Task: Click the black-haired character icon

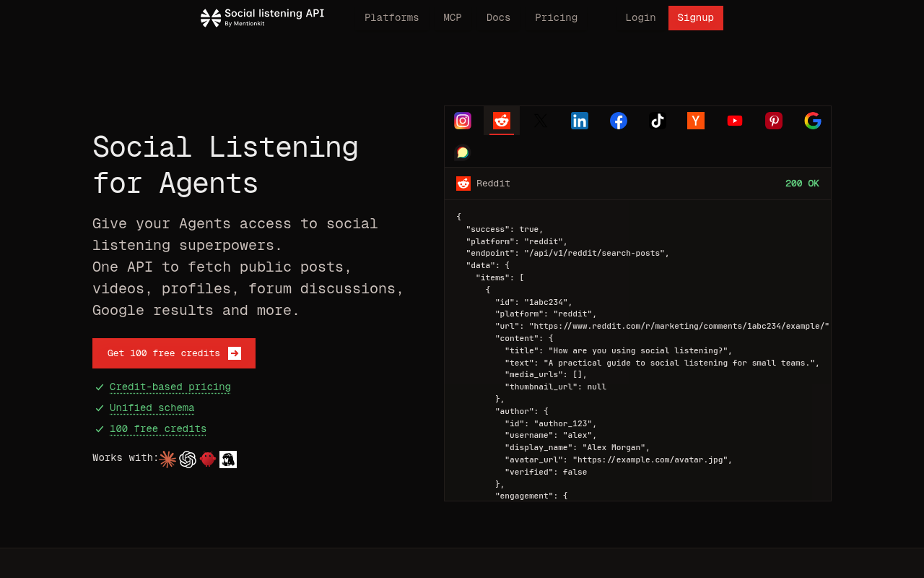Action: pyautogui.click(x=228, y=460)
